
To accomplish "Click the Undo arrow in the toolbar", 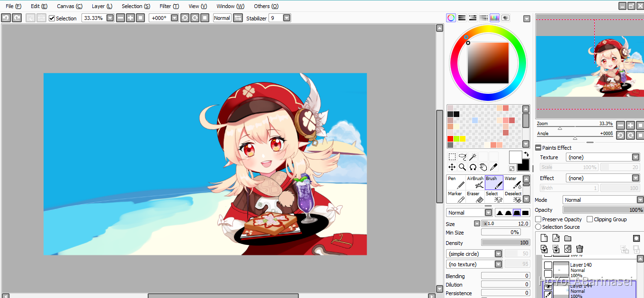I will (x=6, y=18).
